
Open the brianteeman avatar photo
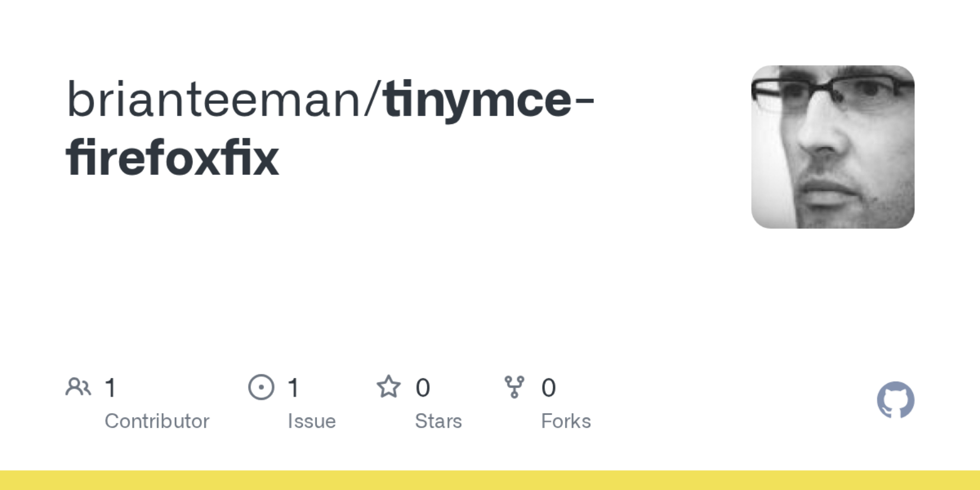[x=833, y=147]
